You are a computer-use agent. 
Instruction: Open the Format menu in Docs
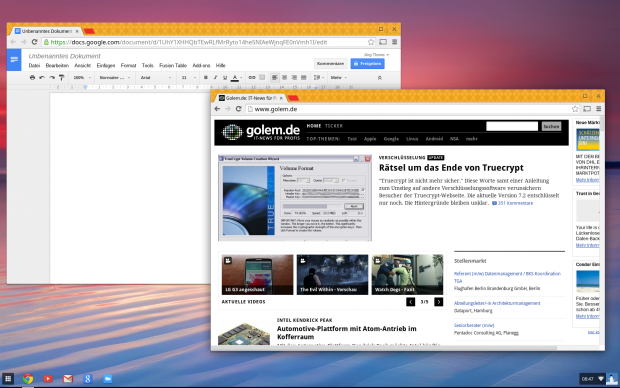pyautogui.click(x=128, y=66)
